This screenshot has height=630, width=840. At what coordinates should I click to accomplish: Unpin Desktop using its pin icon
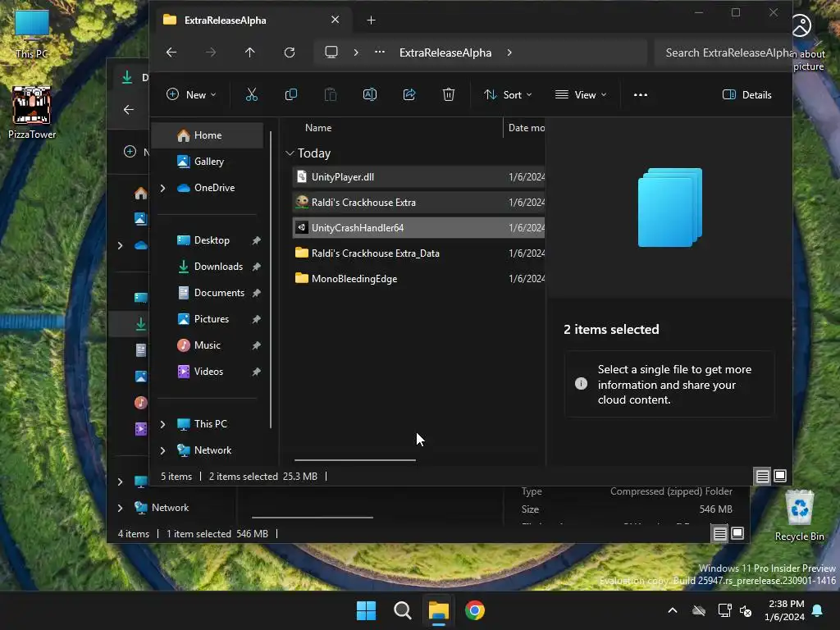256,240
